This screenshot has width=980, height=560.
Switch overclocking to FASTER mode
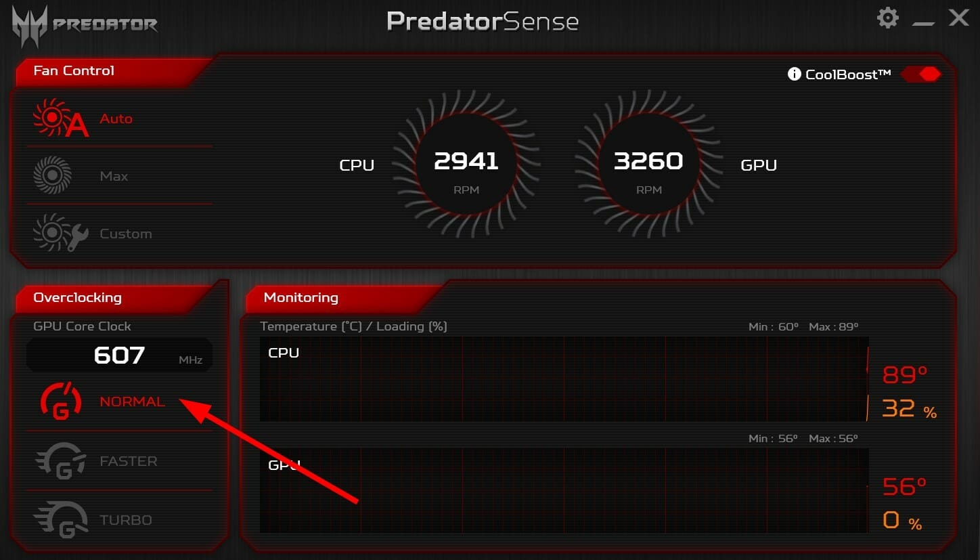click(128, 461)
